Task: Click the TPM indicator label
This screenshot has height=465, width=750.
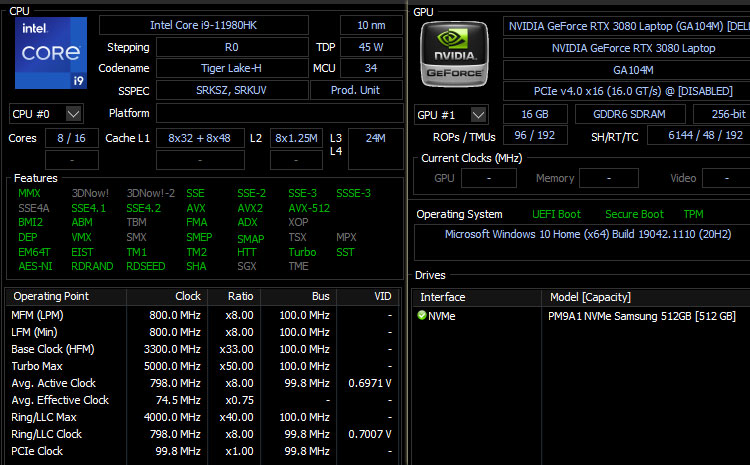Action: pyautogui.click(x=693, y=214)
